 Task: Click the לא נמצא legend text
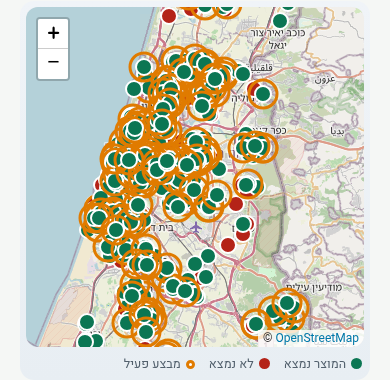[231, 364]
